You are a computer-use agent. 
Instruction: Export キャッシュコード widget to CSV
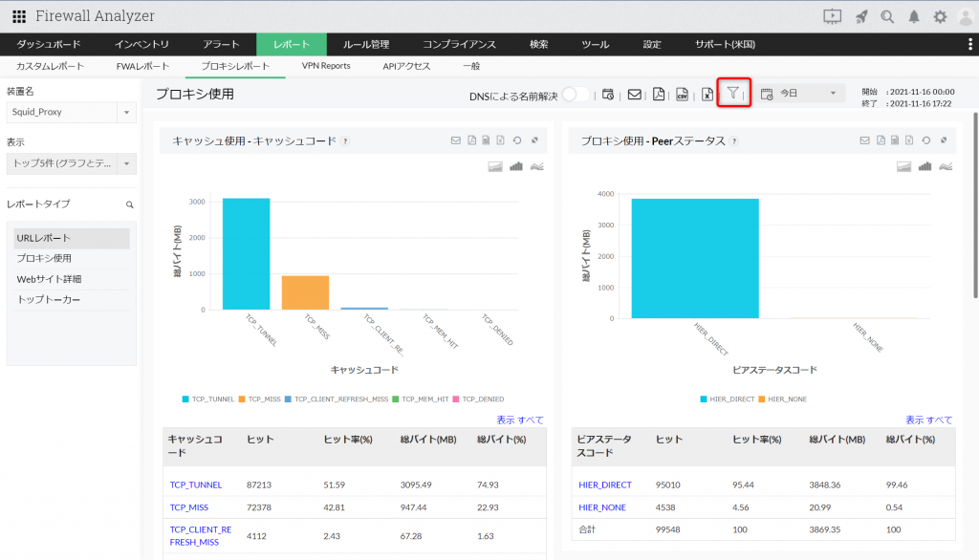[486, 140]
